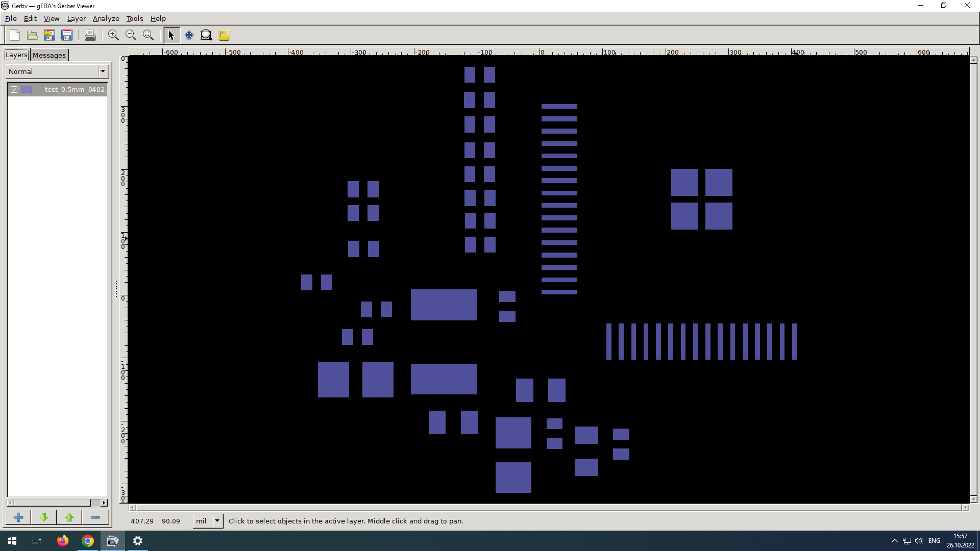Click the Revert layers toolbar icon
This screenshot has width=980, height=551.
(x=50, y=35)
